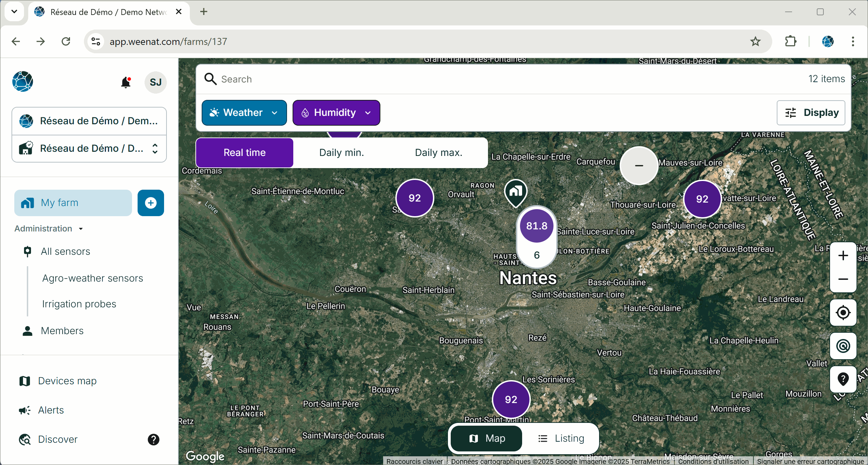Open All sensors
This screenshot has height=465, width=868.
pyautogui.click(x=65, y=252)
